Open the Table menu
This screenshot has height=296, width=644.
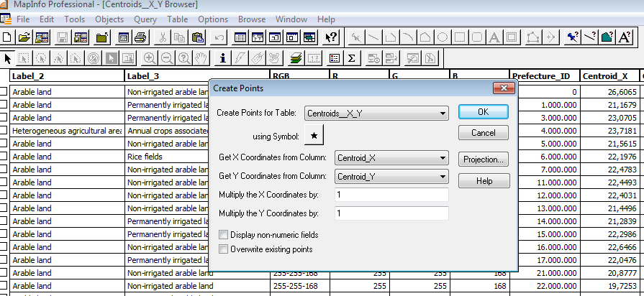178,19
